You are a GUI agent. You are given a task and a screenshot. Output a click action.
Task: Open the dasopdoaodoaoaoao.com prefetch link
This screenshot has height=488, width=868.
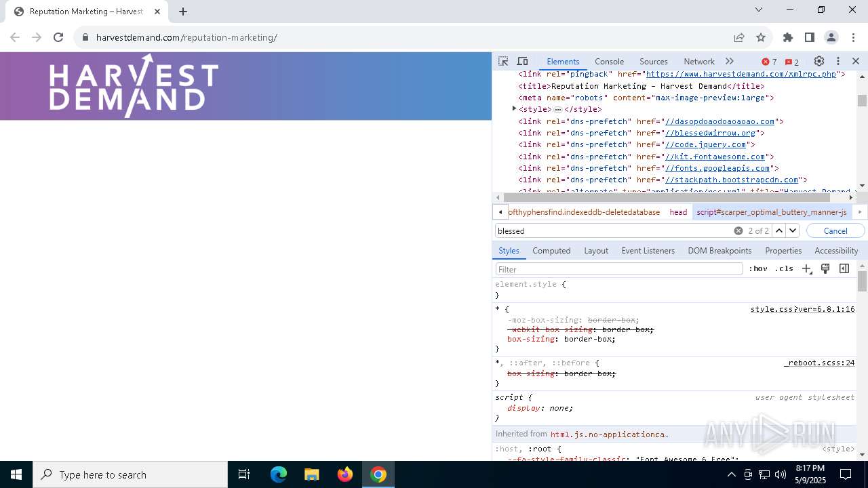[719, 121]
